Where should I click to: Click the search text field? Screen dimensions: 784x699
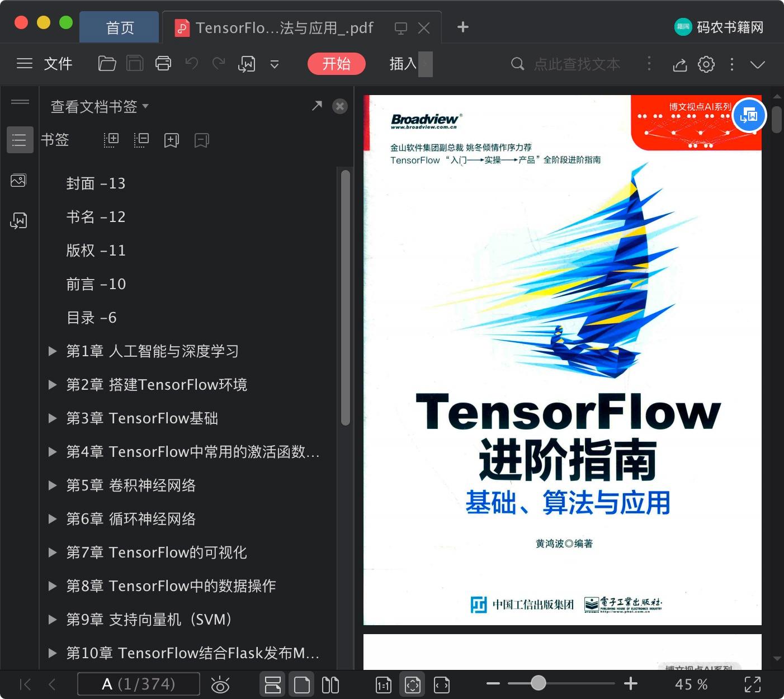[x=577, y=64]
